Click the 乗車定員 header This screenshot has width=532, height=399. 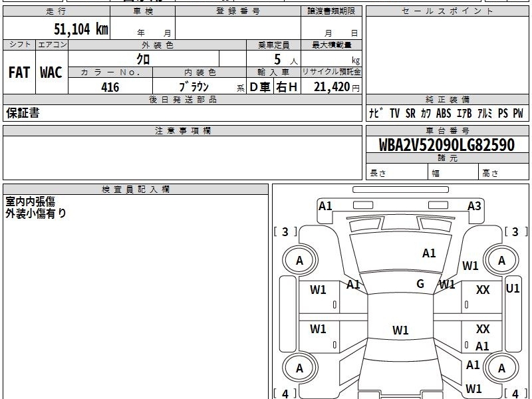click(273, 45)
